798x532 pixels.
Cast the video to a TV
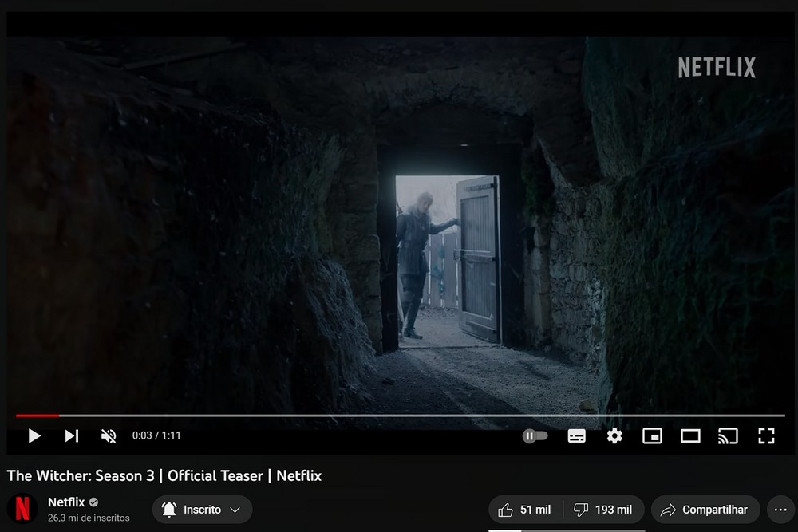(728, 435)
